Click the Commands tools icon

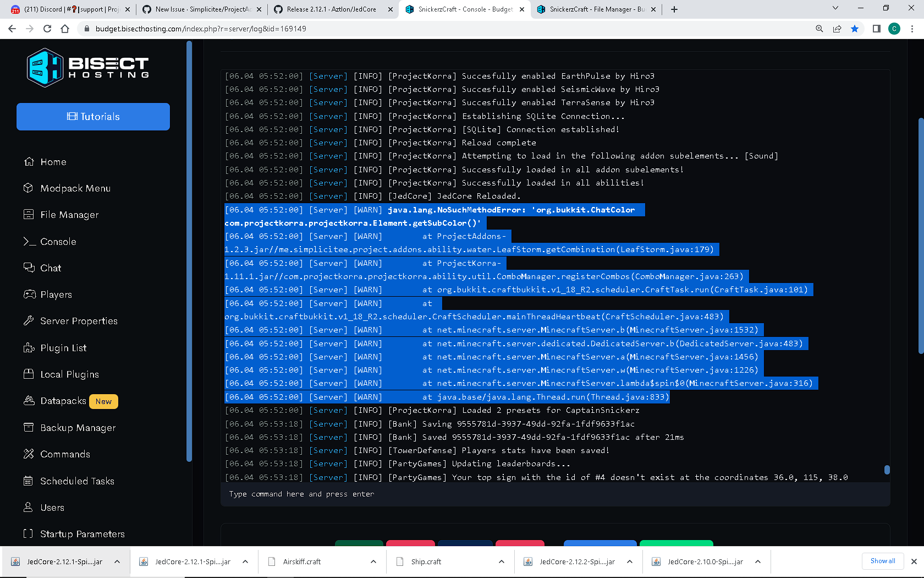[29, 454]
